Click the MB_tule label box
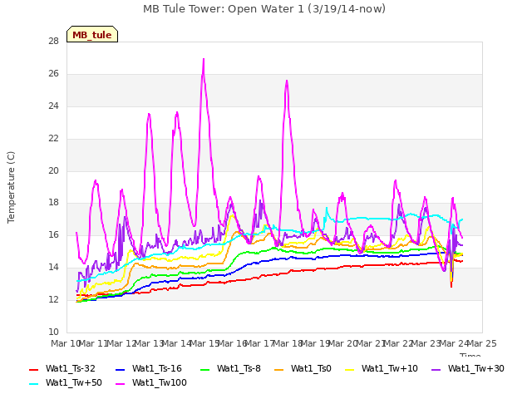The width and height of the screenshot is (532, 399). click(x=92, y=34)
